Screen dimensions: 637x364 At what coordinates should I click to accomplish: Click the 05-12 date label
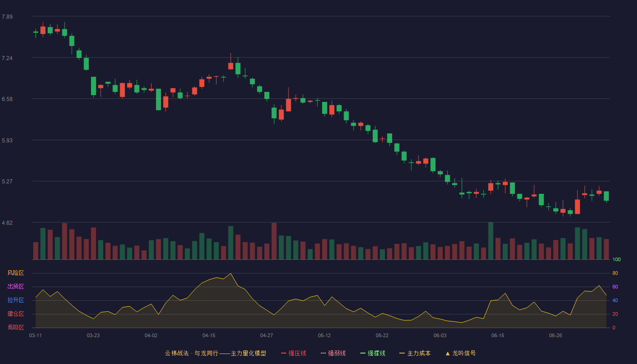click(324, 335)
